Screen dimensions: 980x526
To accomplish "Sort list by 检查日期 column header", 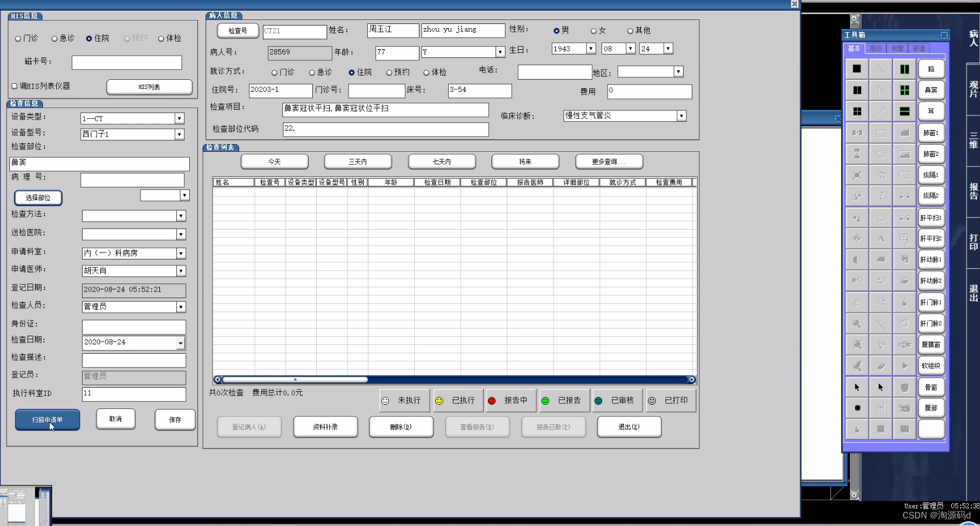I will click(x=437, y=183).
